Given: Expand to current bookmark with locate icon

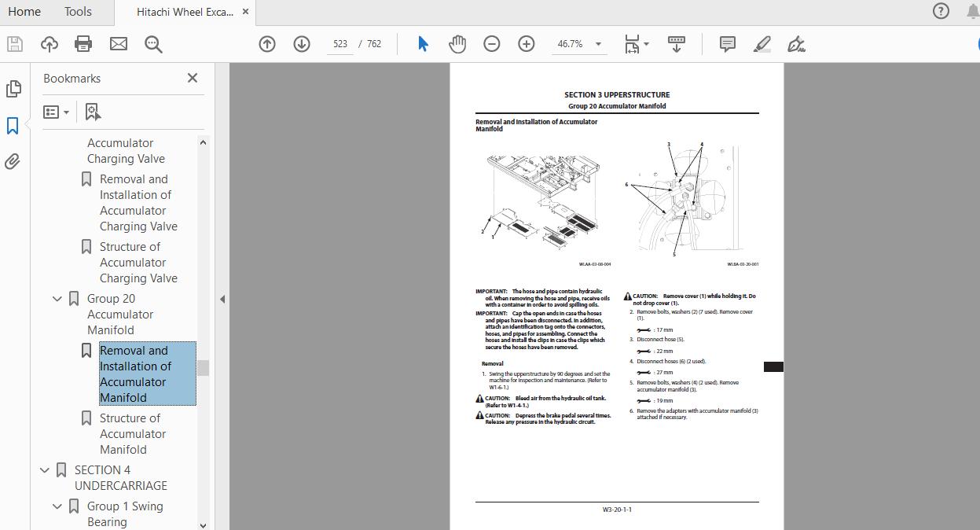Looking at the screenshot, I should (x=93, y=112).
